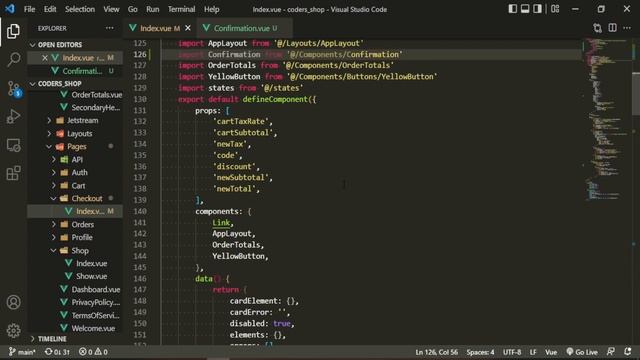Click the main branch indicator in status bar

22,352
